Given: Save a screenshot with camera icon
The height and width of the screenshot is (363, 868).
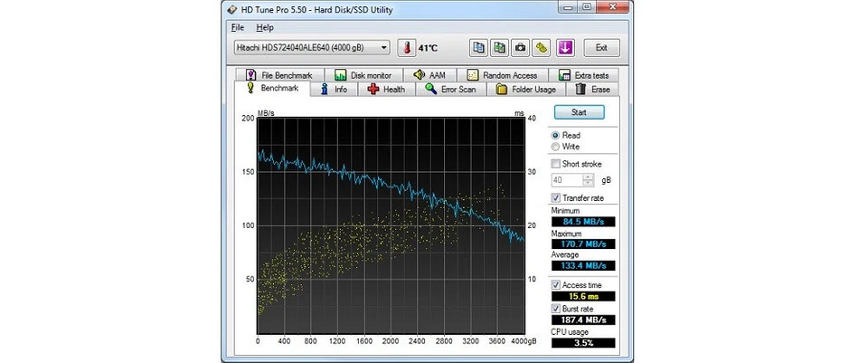Looking at the screenshot, I should click(x=520, y=48).
